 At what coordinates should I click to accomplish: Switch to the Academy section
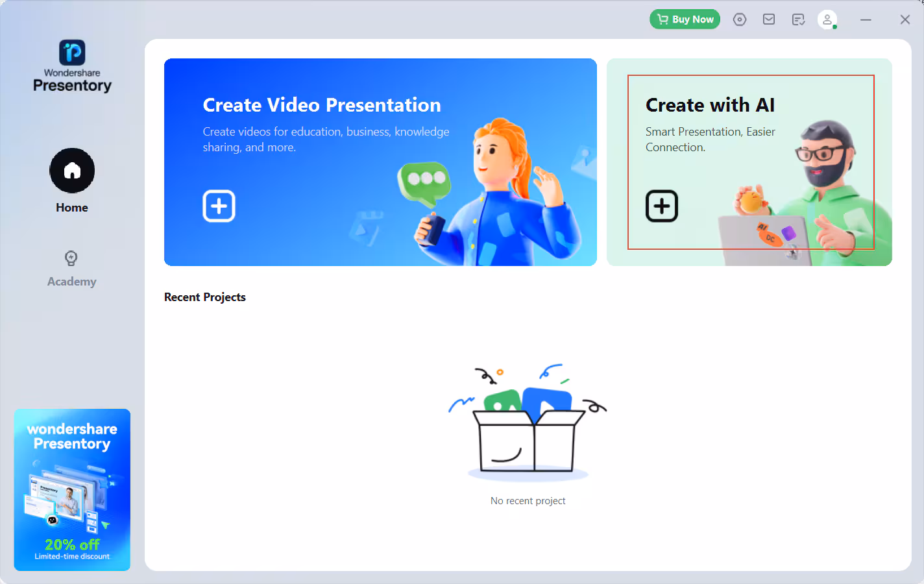71,269
